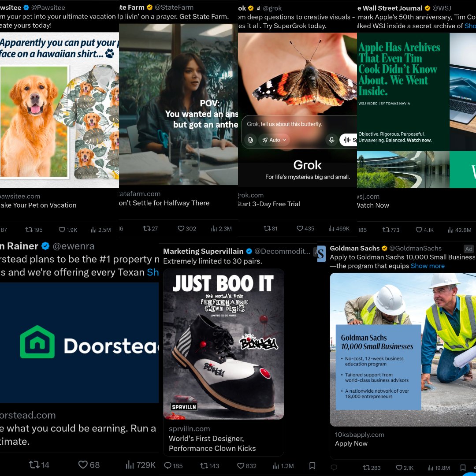Open the 469K views stat on Grok post
This screenshot has width=476, height=476.
(339, 228)
